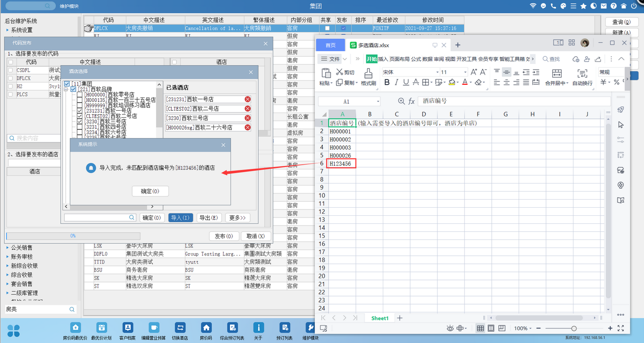Toggle the [221]西软品牌 checkbox
Screen dimensions: 644x343
[x=73, y=89]
